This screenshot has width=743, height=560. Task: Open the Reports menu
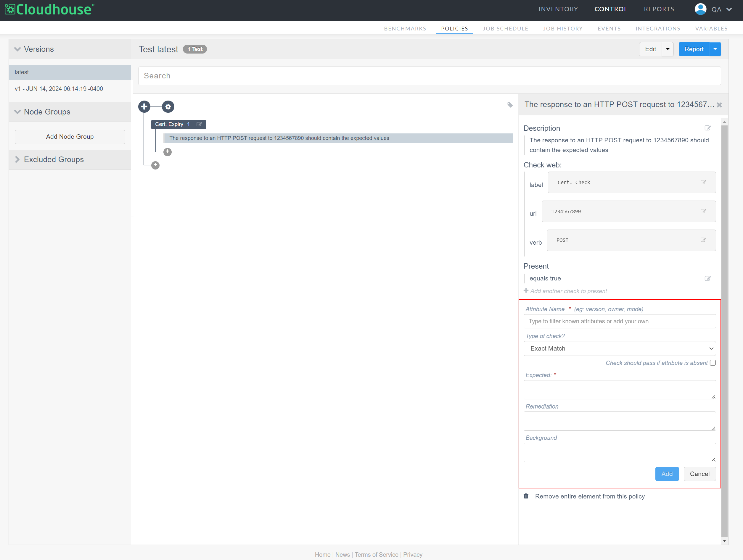pyautogui.click(x=659, y=9)
